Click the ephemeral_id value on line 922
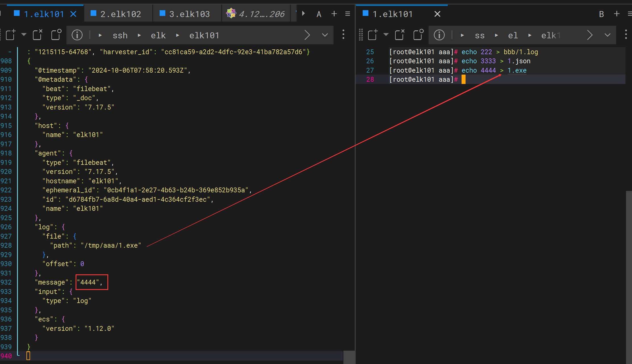Screen dimensions: 632x364 pyautogui.click(x=176, y=190)
